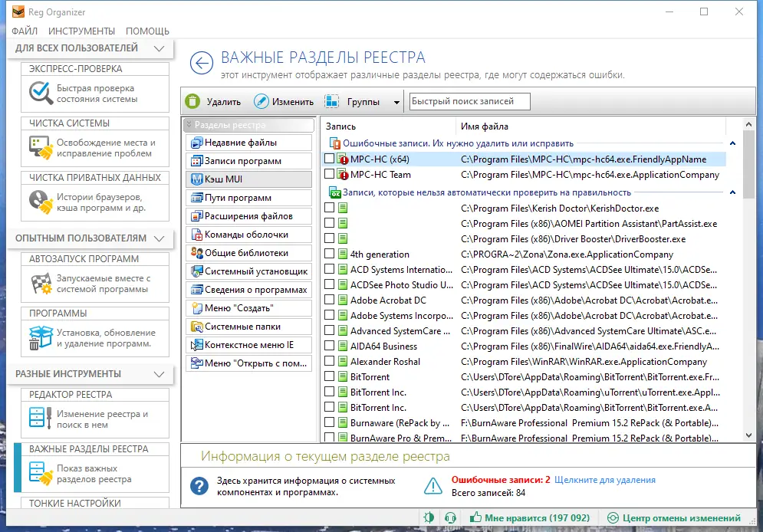Collapse the ОПЫТНЫМ ПОЛЬЗОВАТЕЛЯМ section chevron

pyautogui.click(x=159, y=238)
